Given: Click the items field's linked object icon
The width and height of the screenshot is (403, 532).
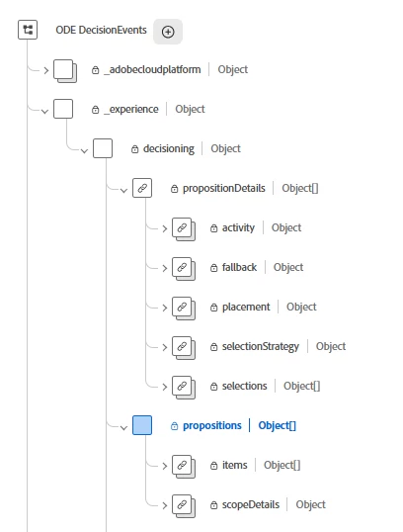Looking at the screenshot, I should (x=184, y=467).
